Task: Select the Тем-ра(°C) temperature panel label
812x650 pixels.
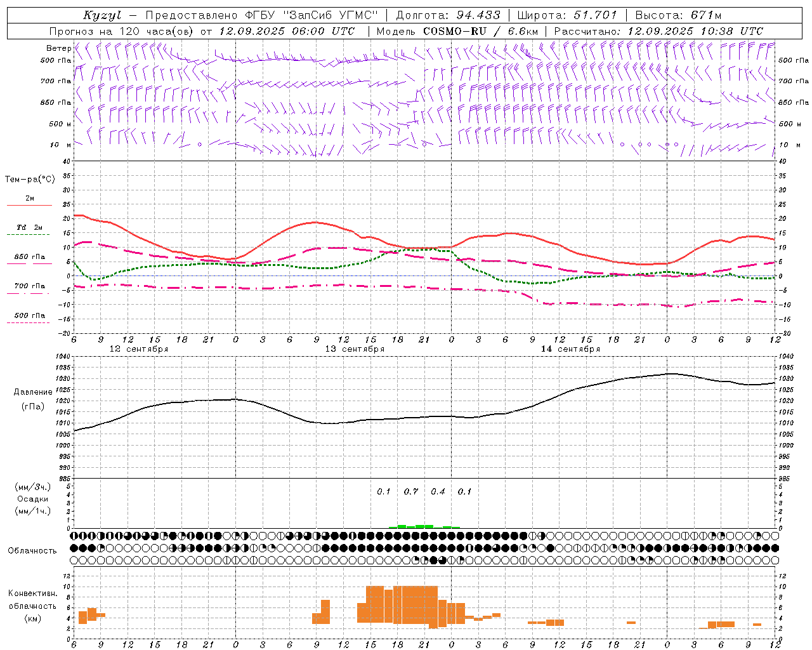Action: pos(30,179)
